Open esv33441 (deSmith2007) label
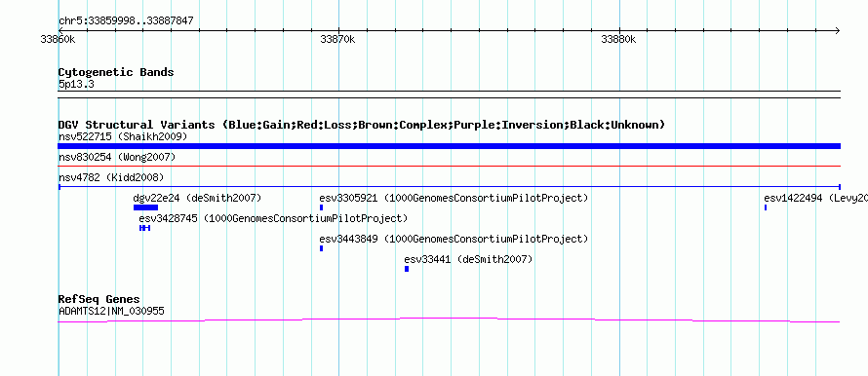868x376 pixels. point(468,259)
